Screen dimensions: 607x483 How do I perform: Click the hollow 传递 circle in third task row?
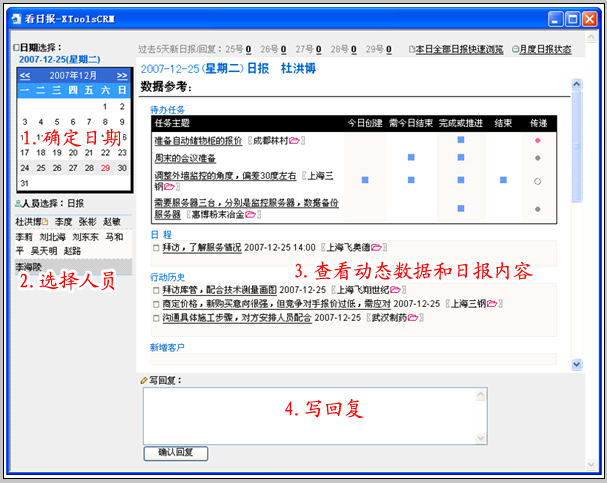click(x=538, y=181)
